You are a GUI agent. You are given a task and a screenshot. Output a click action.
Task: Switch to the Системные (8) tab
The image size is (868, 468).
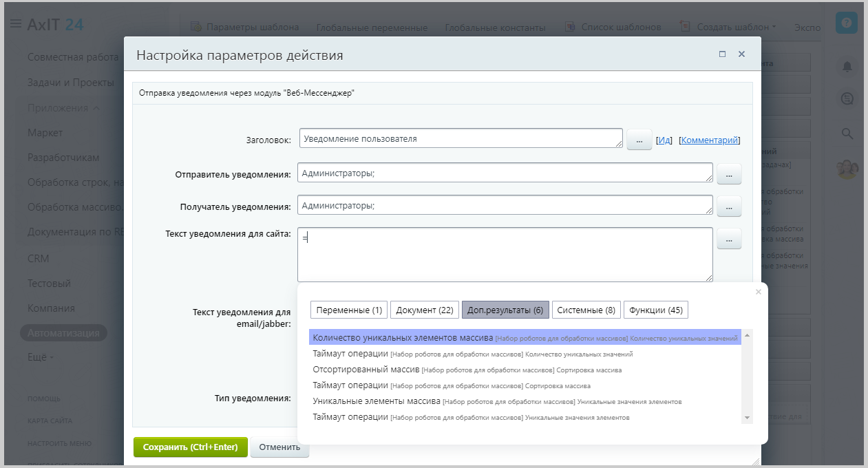(x=586, y=310)
